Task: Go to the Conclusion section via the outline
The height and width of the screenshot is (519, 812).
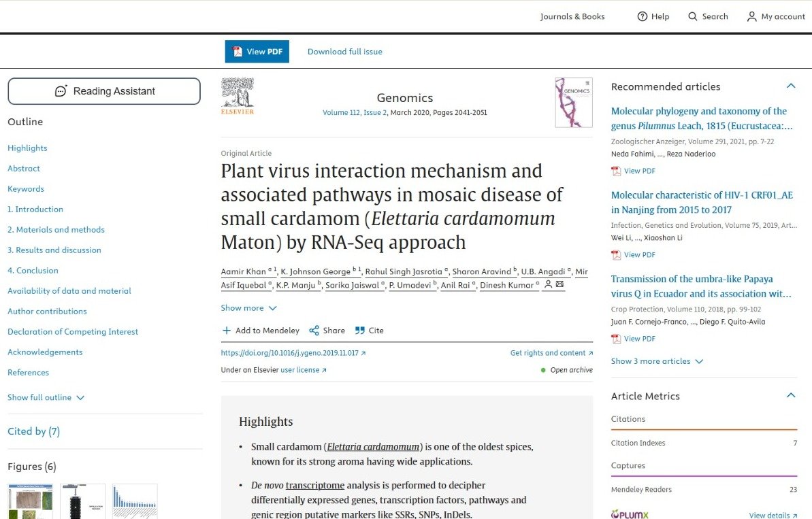Action: tap(32, 270)
